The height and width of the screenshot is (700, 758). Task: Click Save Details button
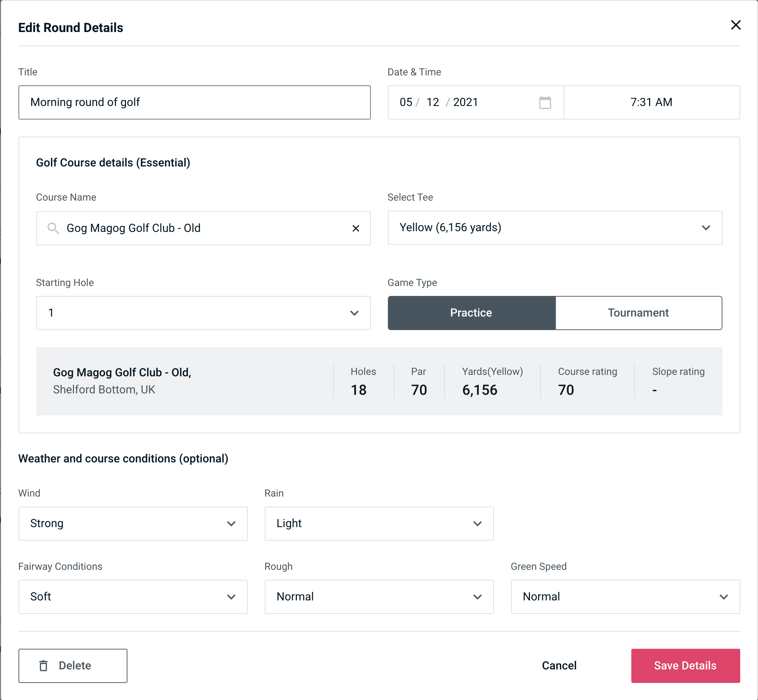click(x=685, y=666)
